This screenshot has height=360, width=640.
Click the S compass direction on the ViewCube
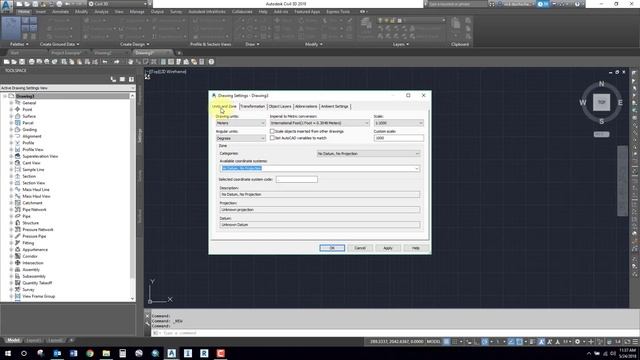602,121
